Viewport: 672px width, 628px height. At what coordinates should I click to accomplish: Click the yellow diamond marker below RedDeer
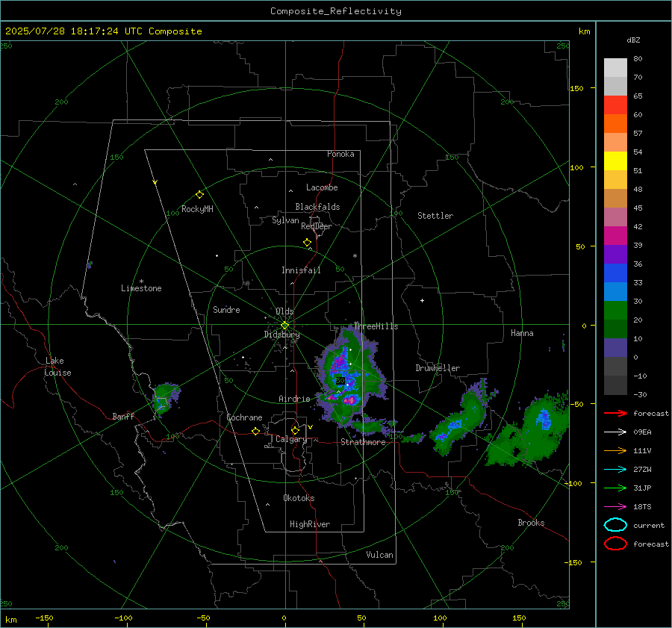(307, 243)
